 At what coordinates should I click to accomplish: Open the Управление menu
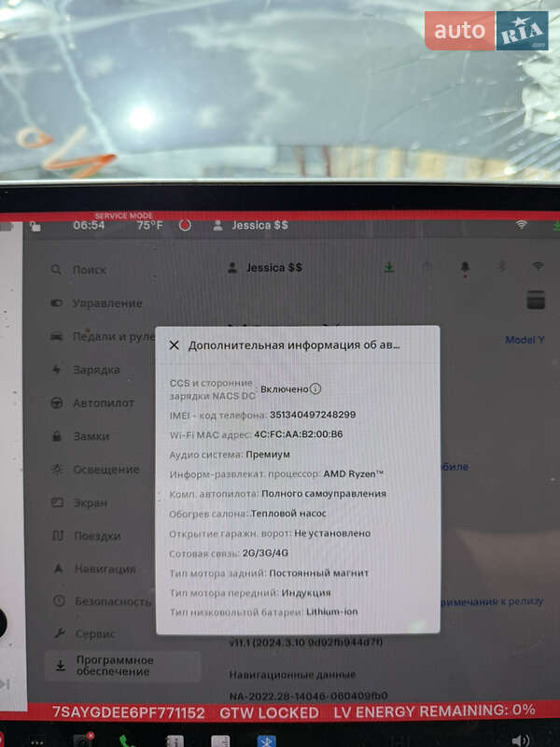pos(97,303)
